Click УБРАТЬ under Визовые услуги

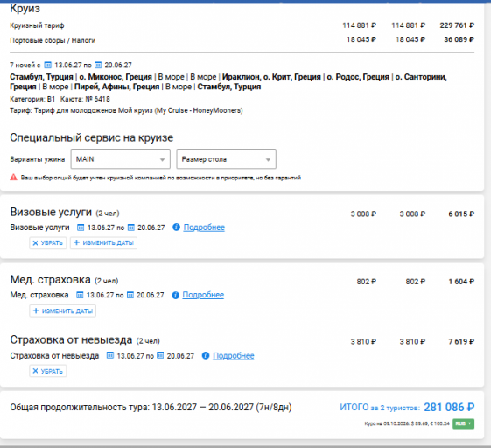point(48,243)
